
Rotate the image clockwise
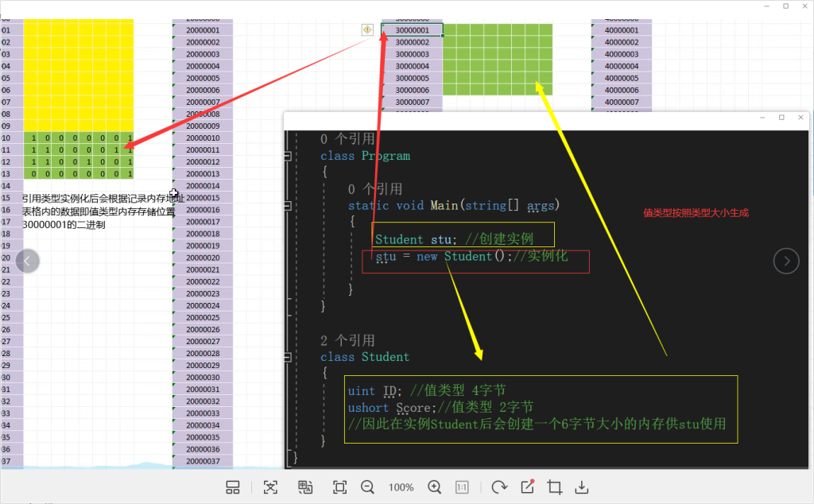coord(499,487)
